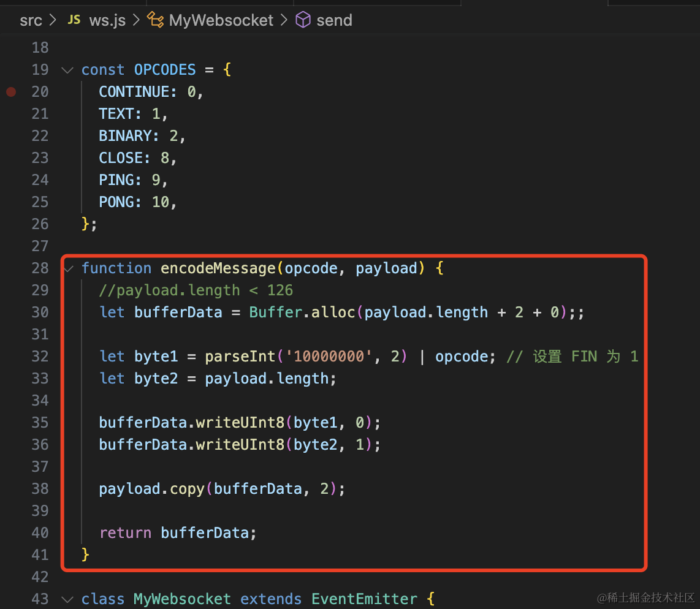Click line number 38 in the gutter
This screenshot has height=609, width=700.
pyautogui.click(x=40, y=489)
